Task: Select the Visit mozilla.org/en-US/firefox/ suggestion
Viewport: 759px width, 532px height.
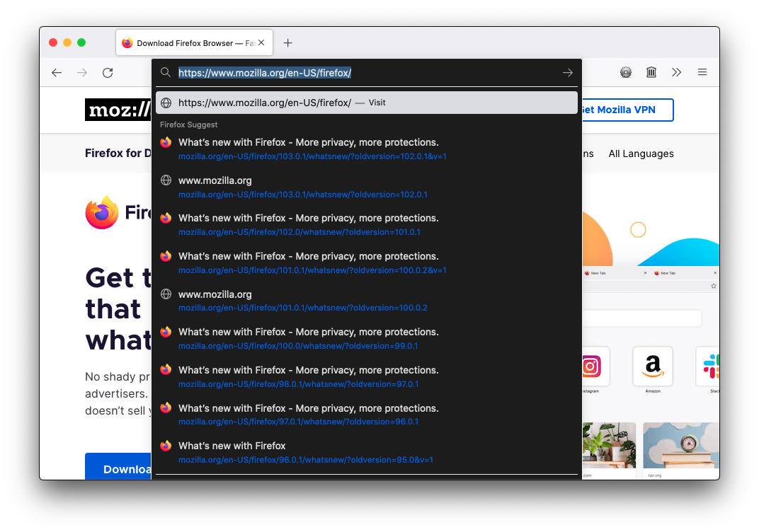Action: (x=367, y=103)
